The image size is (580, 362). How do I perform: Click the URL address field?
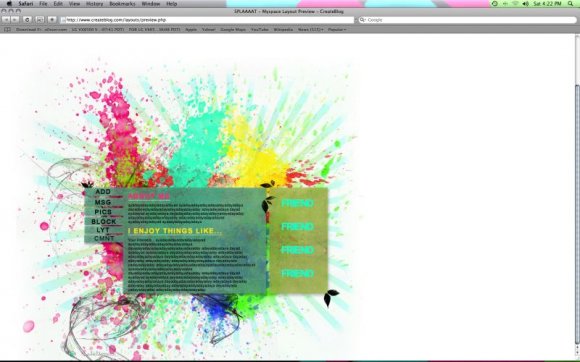click(x=207, y=20)
